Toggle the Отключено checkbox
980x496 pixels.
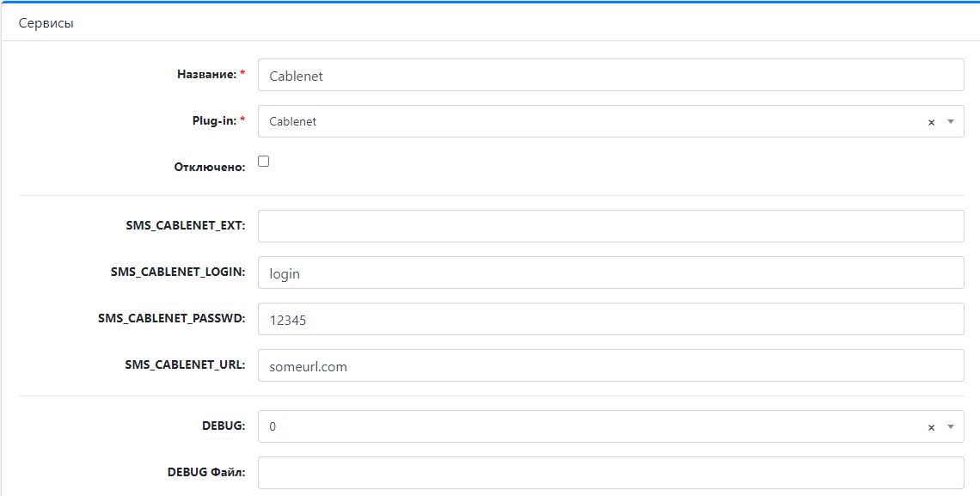pos(264,161)
